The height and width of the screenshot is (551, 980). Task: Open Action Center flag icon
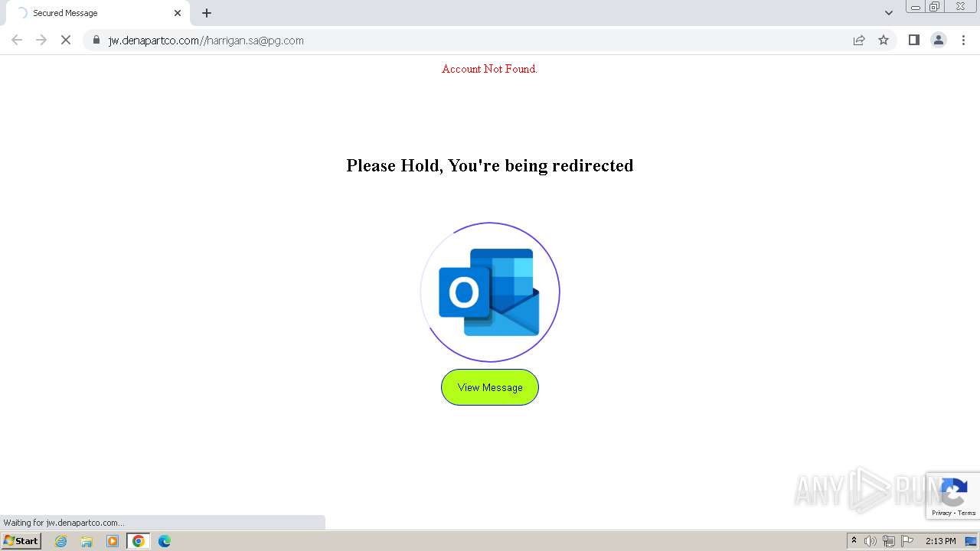coord(907,541)
